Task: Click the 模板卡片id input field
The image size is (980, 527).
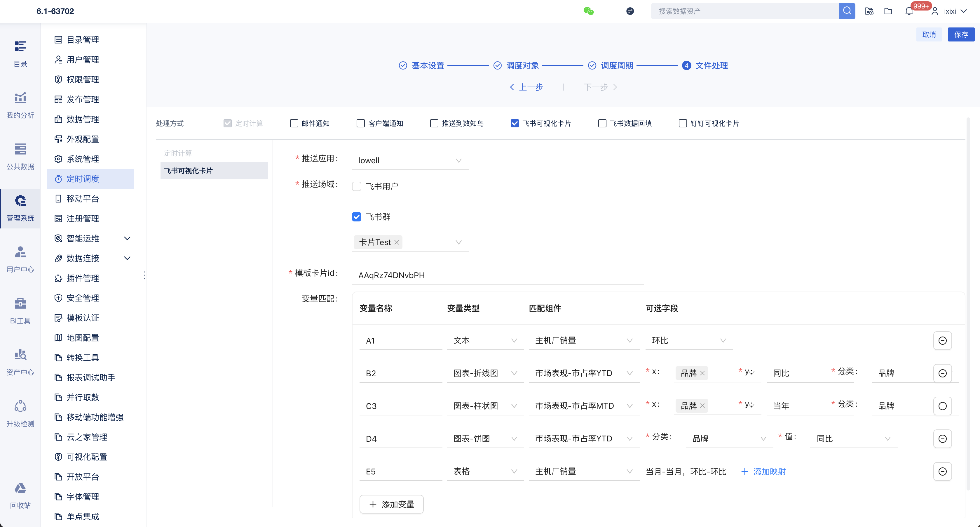Action: pos(497,275)
